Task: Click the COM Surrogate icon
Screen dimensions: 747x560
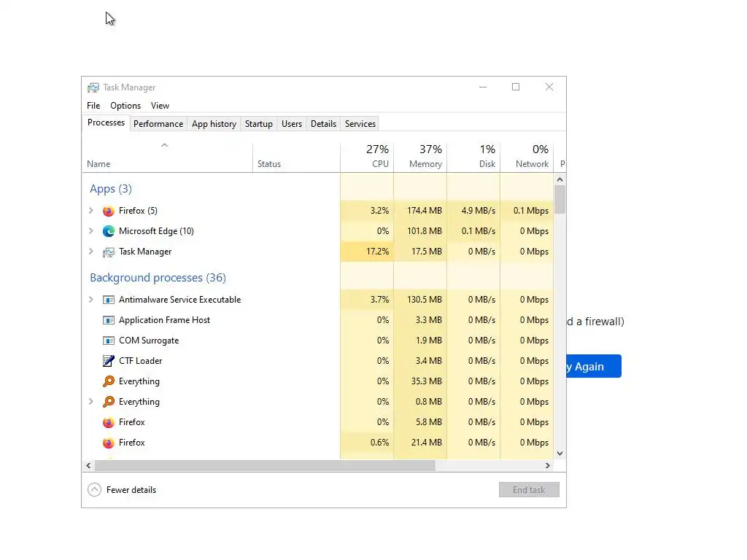Action: [109, 341]
